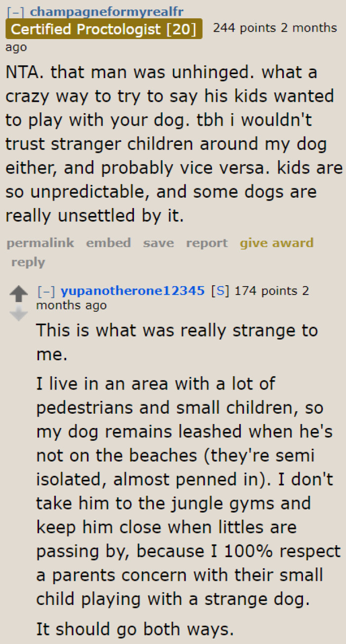Open champagneformyrealfr's profile
The image size is (346, 644).
(106, 11)
